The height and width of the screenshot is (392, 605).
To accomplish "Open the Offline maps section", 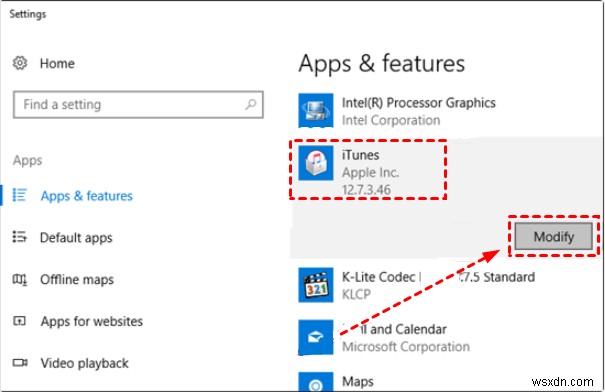I will coord(77,279).
